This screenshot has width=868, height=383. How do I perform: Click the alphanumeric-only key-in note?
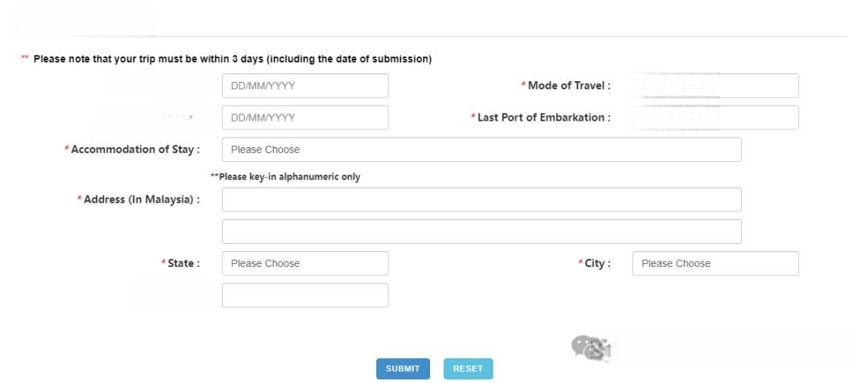pos(285,177)
